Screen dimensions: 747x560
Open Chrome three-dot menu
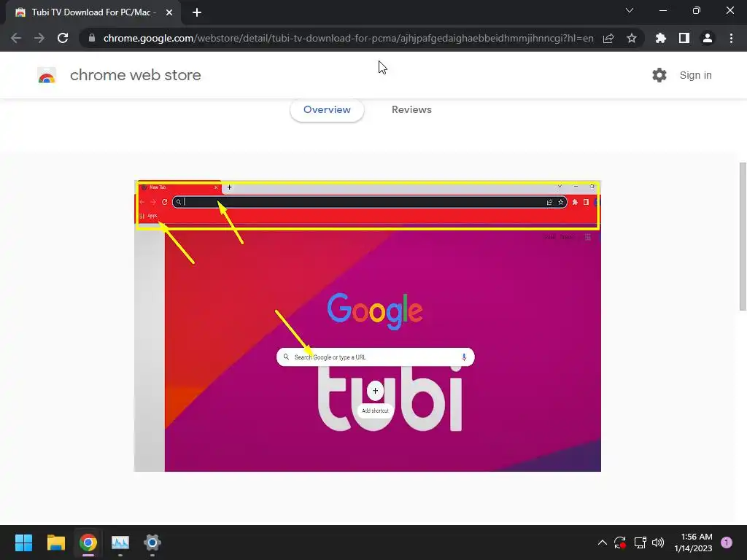(731, 38)
